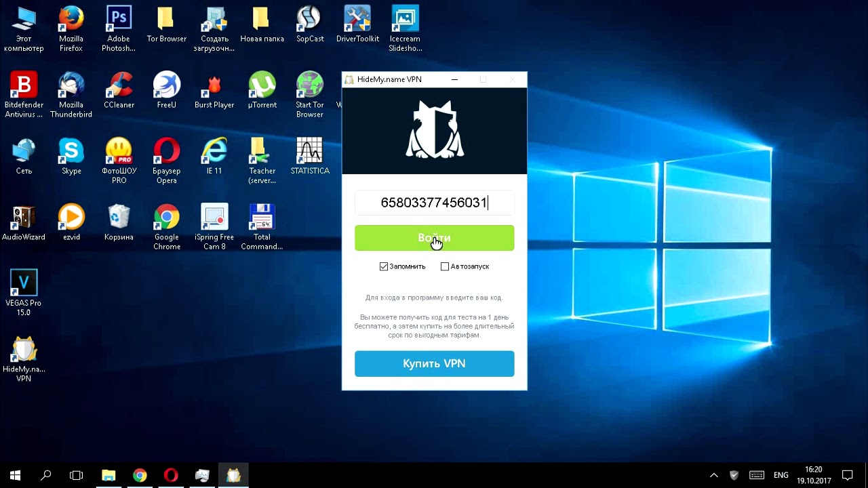Click the Купить VPN button
Image resolution: width=868 pixels, height=488 pixels.
tap(434, 364)
